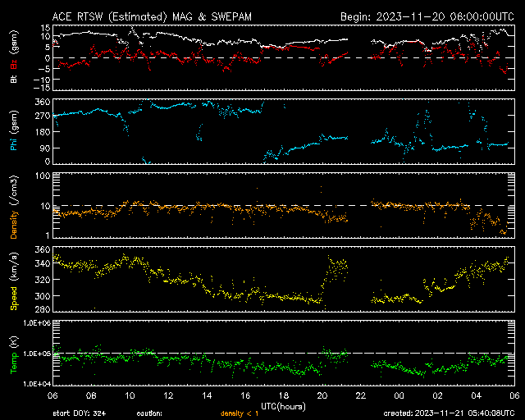
Task: Click the orange "density < 1" caution note
Action: click(x=240, y=413)
